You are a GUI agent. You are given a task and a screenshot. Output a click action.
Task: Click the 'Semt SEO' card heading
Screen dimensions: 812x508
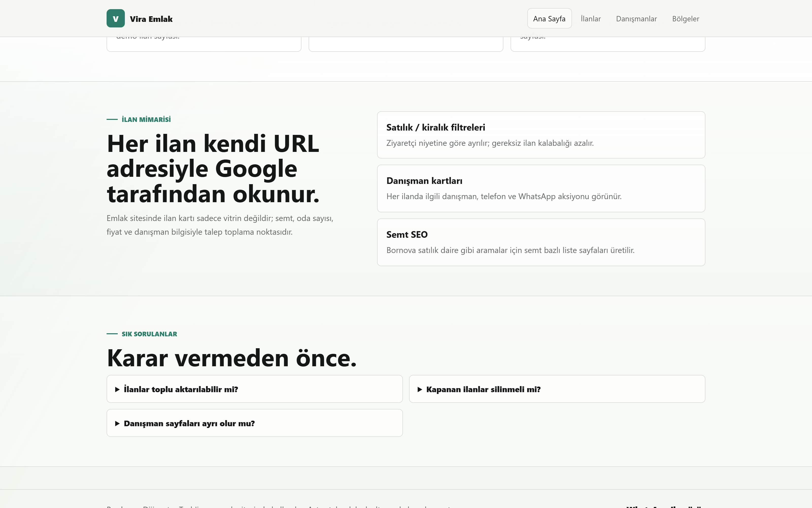pyautogui.click(x=407, y=234)
